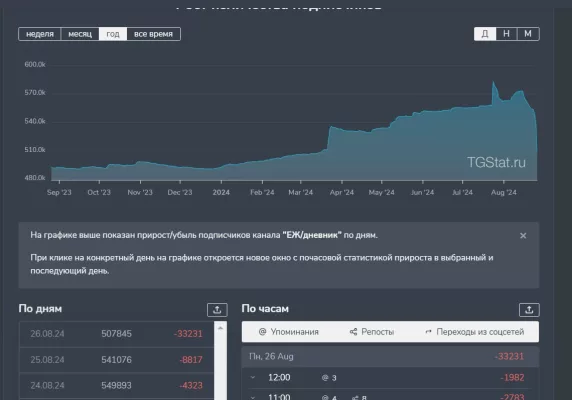The image size is (572, 400).
Task: Set chart grouping to М (months)
Action: [x=528, y=34]
